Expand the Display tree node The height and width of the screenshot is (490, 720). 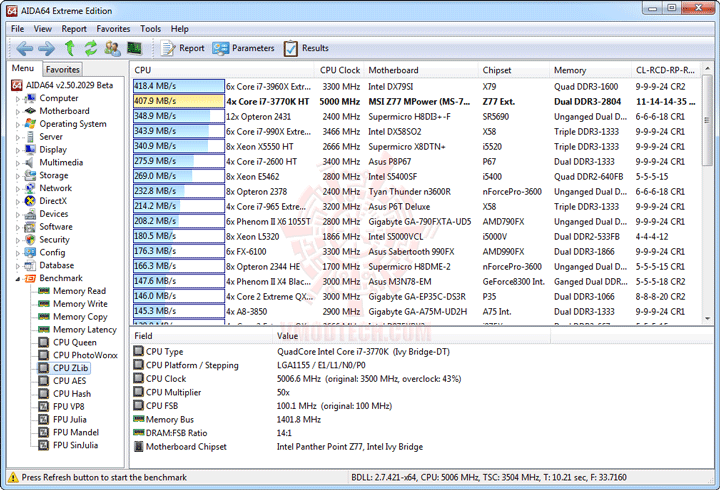pos(17,150)
